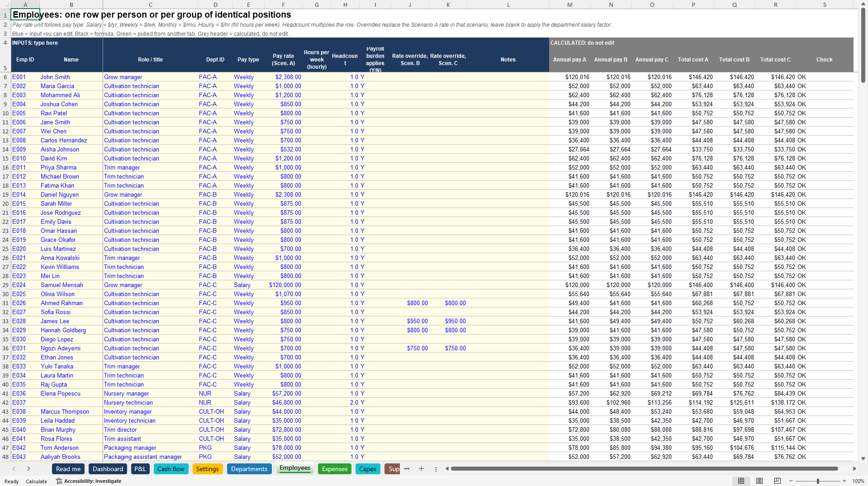The image size is (868, 486).
Task: Click the sheet title cell Employees
Action: tap(25, 14)
